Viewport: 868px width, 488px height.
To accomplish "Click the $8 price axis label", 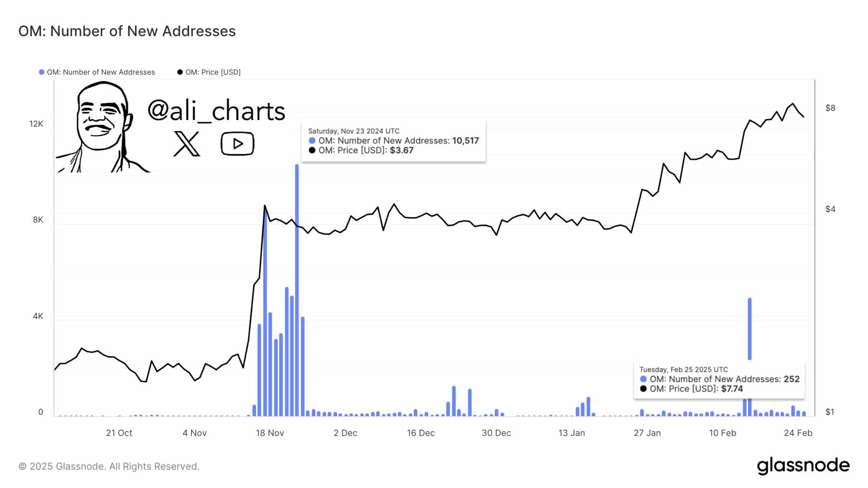I will [x=830, y=108].
